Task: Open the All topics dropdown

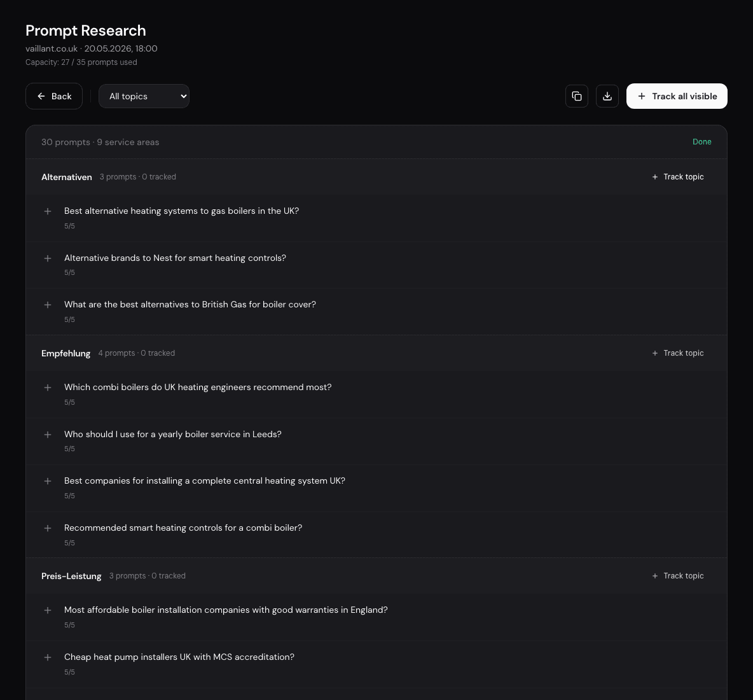Action: click(144, 96)
